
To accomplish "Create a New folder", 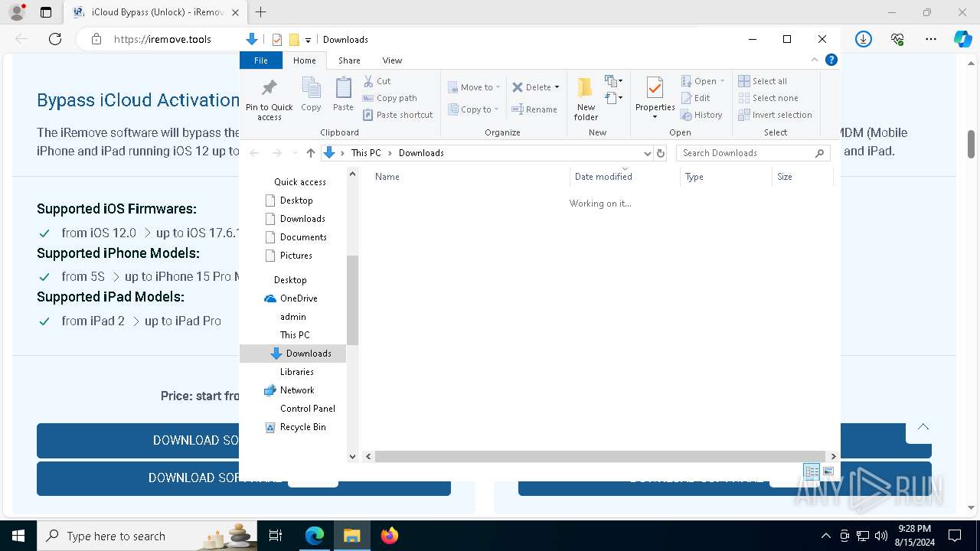I will pos(586,99).
